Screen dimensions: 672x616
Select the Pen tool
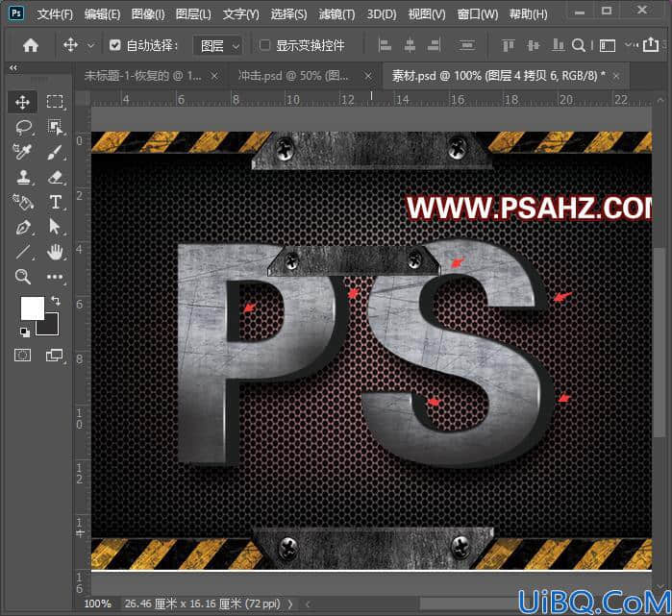[x=23, y=227]
